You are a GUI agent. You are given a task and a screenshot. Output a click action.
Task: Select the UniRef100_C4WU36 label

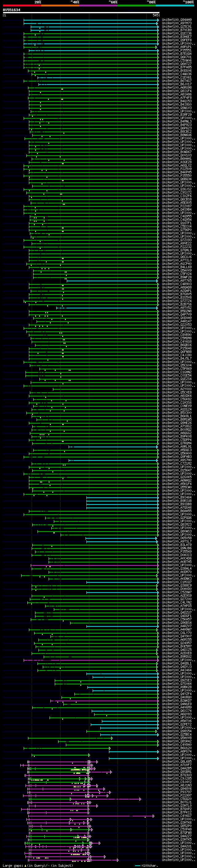pyautogui.click(x=177, y=74)
